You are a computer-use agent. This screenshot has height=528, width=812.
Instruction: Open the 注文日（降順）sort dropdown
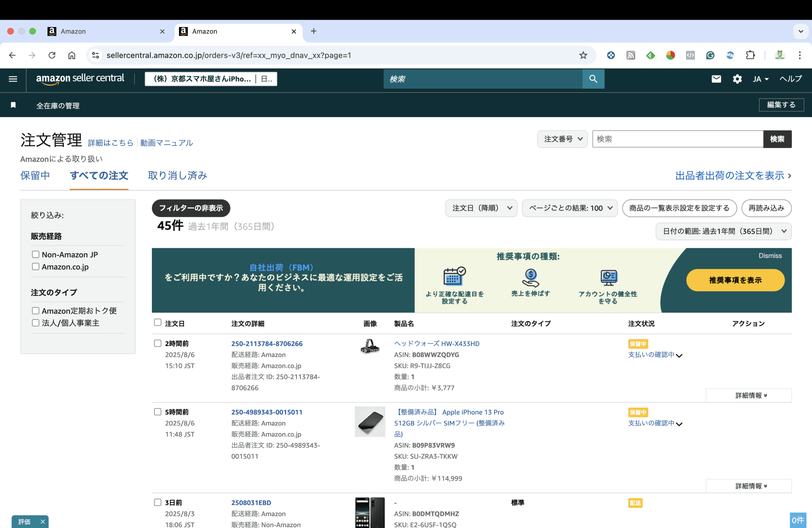[481, 208]
